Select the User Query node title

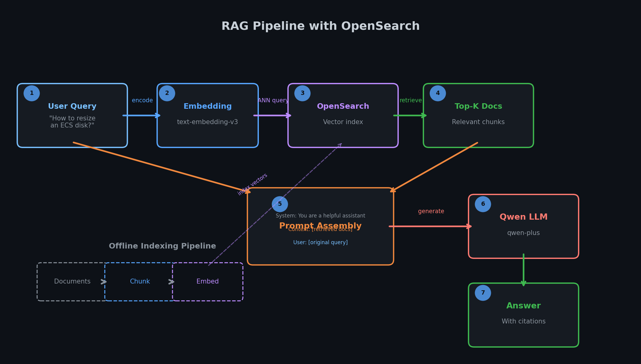coord(72,106)
